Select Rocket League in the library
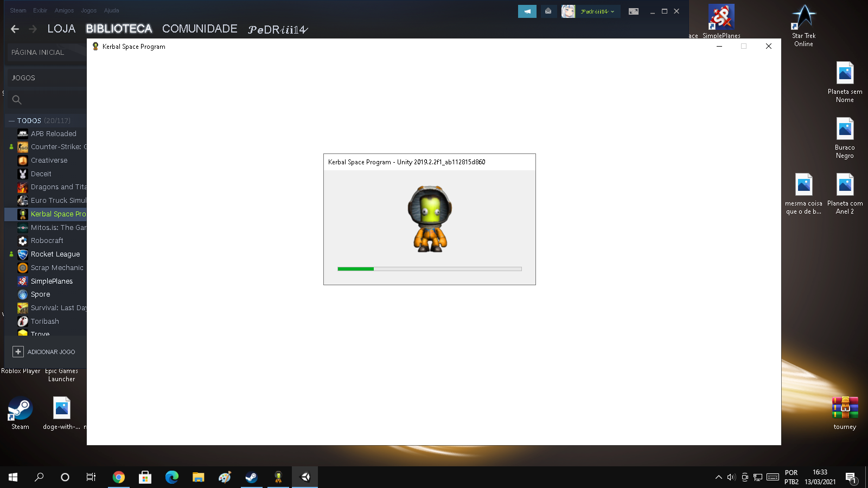Screen dimensions: 868x488 (x=55, y=254)
